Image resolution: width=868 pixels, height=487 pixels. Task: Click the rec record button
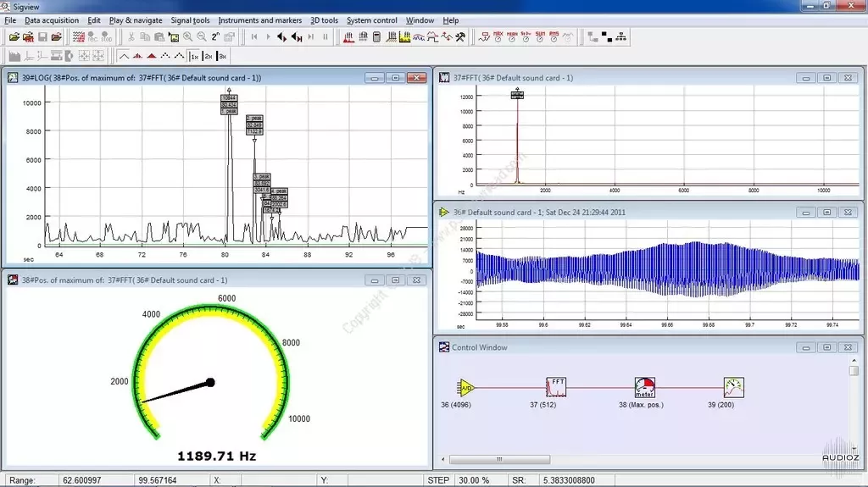[x=92, y=37]
